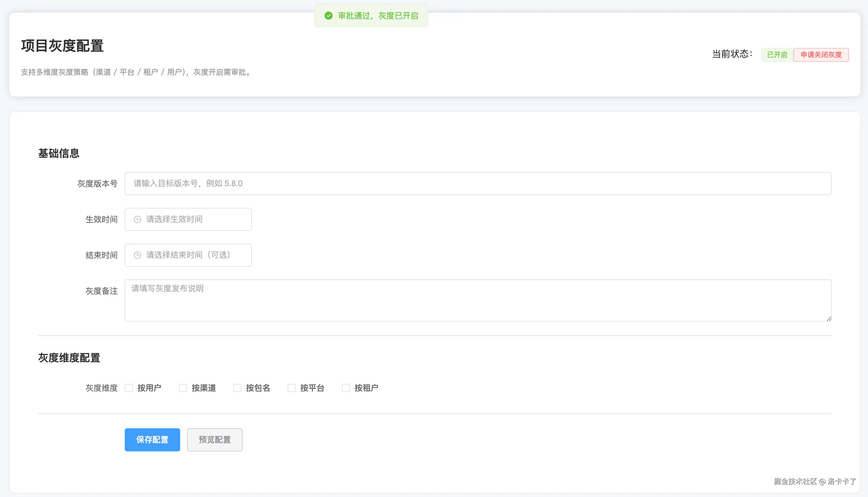Tick the 按租户 checkbox

pyautogui.click(x=346, y=388)
